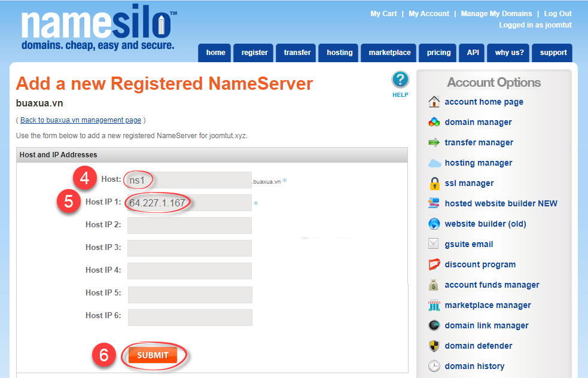The height and width of the screenshot is (378, 588).
Task: Click the green arrow transfer manager icon
Action: 434,142
